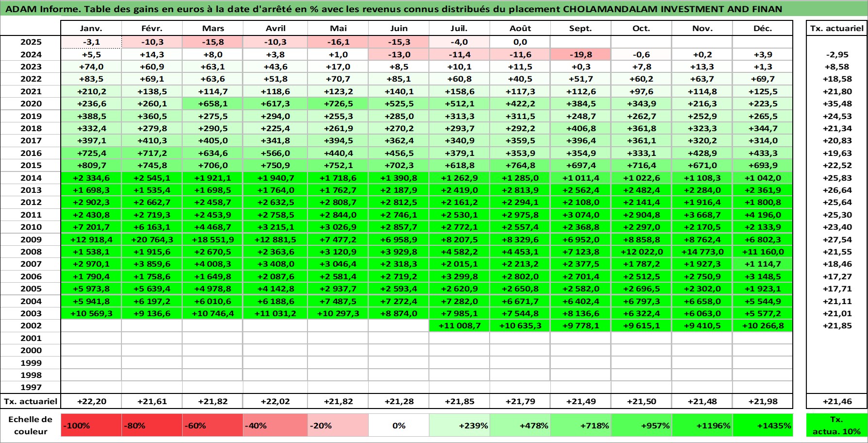
Task: Select the Avril column header
Action: tap(275, 28)
